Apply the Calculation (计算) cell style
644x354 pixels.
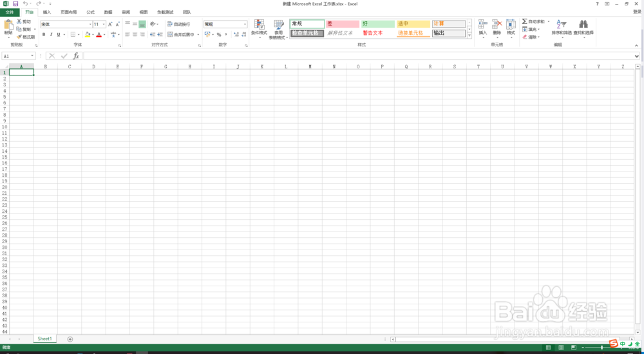[449, 24]
